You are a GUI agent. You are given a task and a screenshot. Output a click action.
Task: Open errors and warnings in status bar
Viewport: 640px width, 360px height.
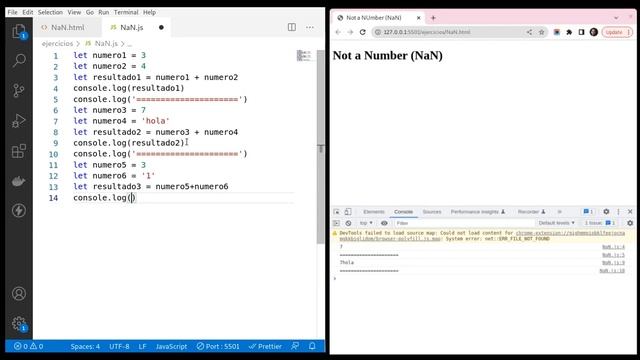tap(29, 347)
